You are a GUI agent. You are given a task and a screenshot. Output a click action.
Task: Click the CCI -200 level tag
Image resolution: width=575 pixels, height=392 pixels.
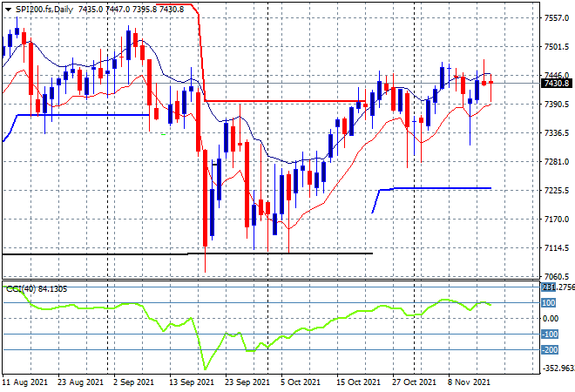pyautogui.click(x=550, y=350)
